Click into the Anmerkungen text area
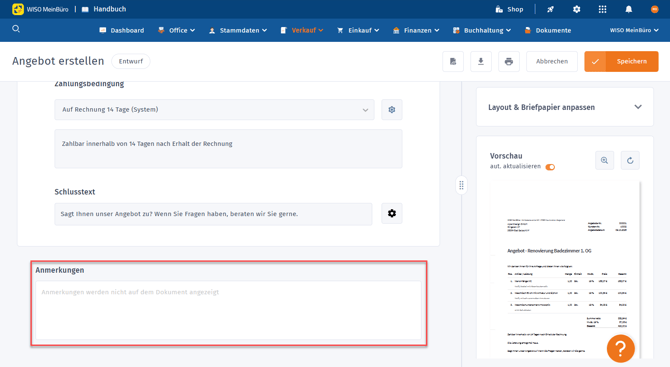The image size is (670, 367). (228, 310)
